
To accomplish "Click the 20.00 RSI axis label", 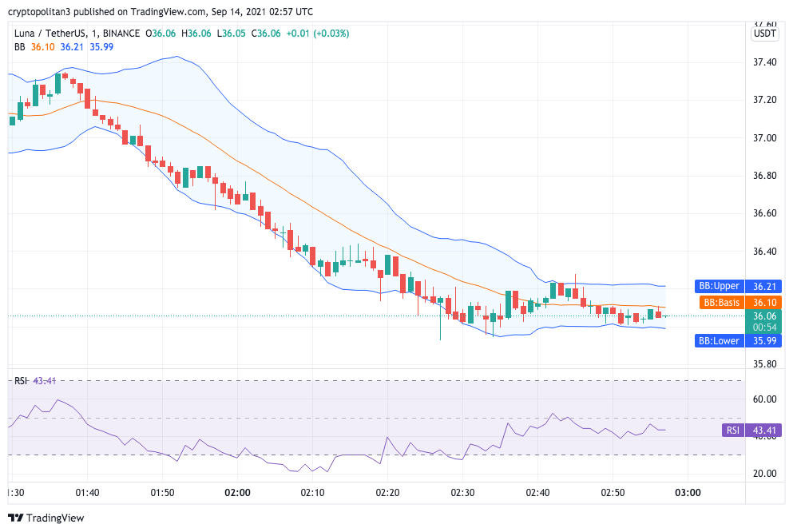I will click(x=765, y=474).
